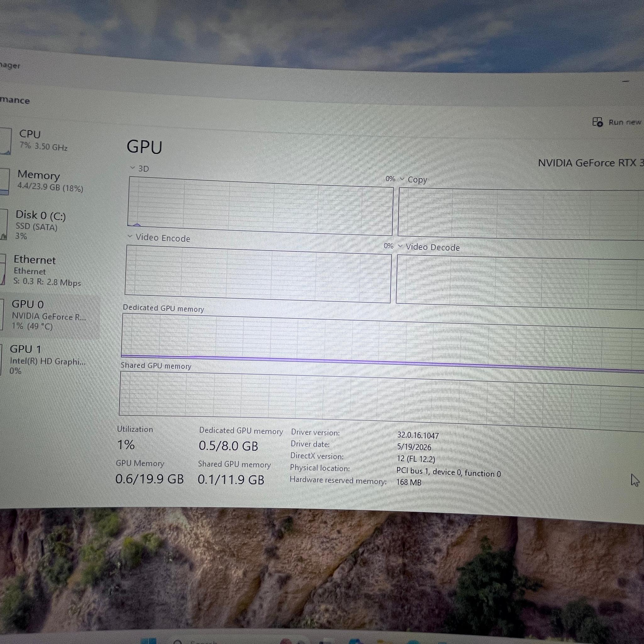Select the Performance tab heading

(x=15, y=100)
